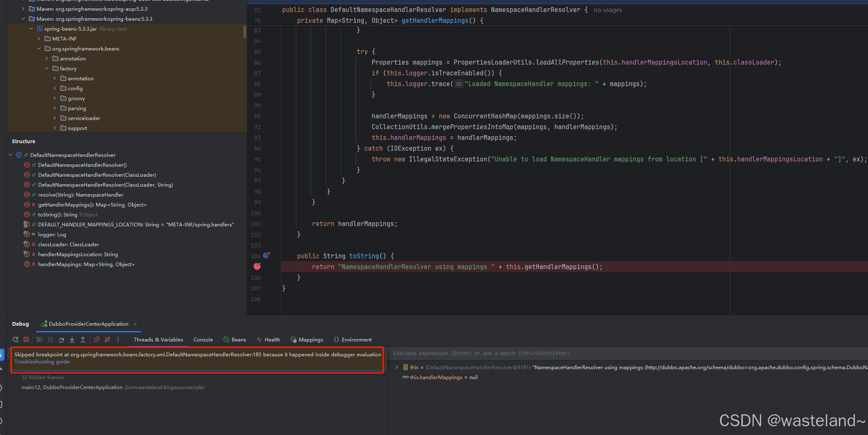Expand the 'this' variable in the debugger
The width and height of the screenshot is (868, 435).
397,367
